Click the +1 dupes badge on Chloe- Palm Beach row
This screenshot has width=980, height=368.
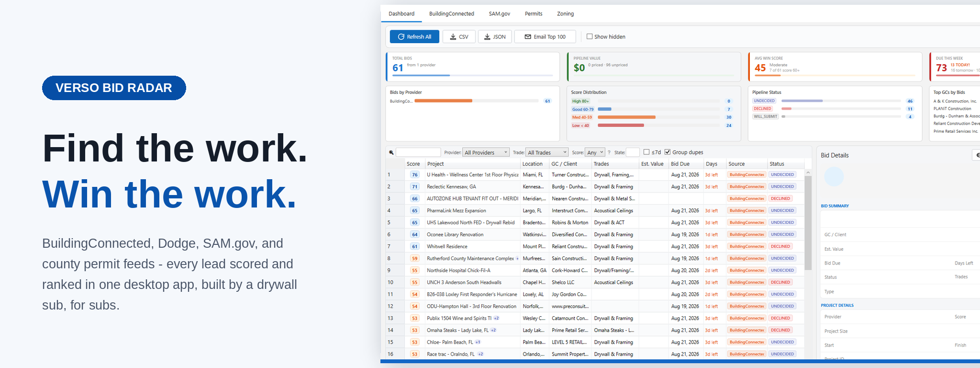(x=478, y=342)
